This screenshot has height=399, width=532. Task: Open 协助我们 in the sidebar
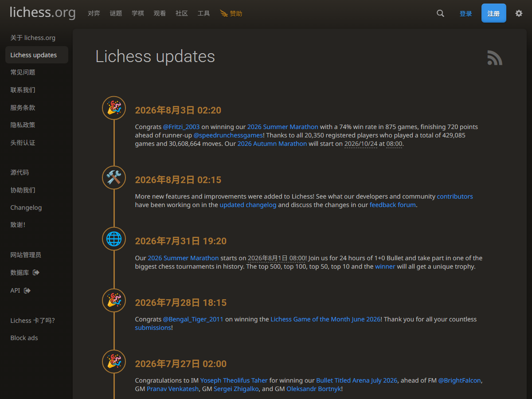click(x=37, y=190)
